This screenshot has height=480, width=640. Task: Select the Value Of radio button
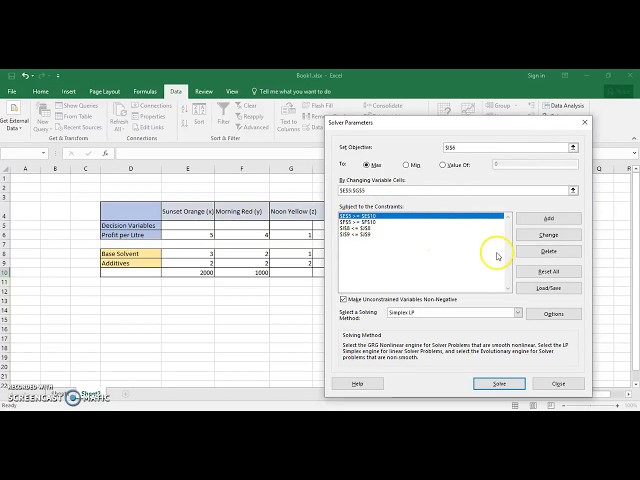(x=442, y=165)
